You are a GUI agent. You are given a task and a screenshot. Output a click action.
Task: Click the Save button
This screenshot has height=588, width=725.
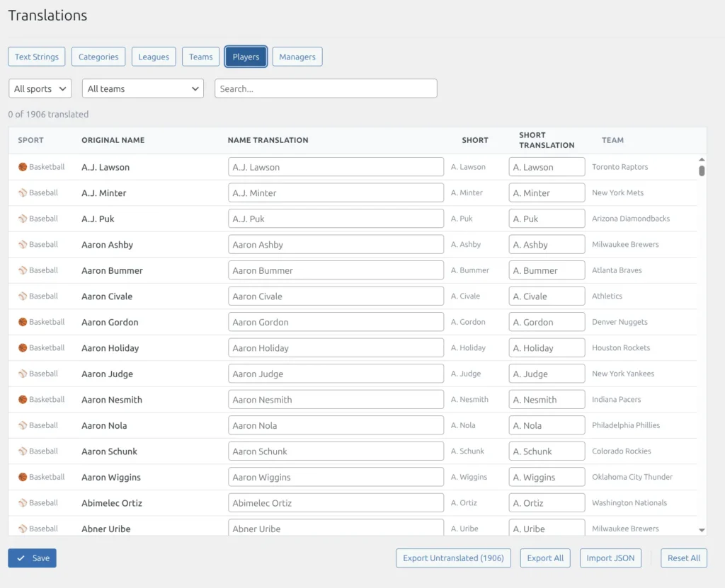(x=32, y=558)
